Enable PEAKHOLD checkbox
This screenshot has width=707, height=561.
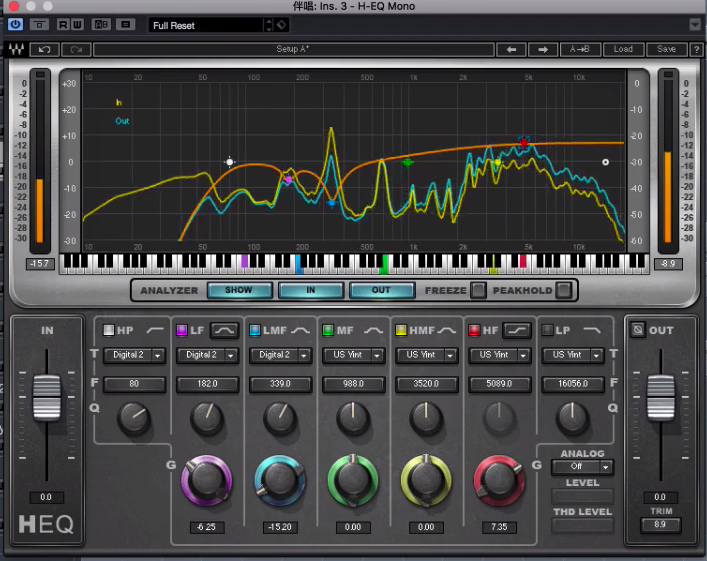point(563,290)
